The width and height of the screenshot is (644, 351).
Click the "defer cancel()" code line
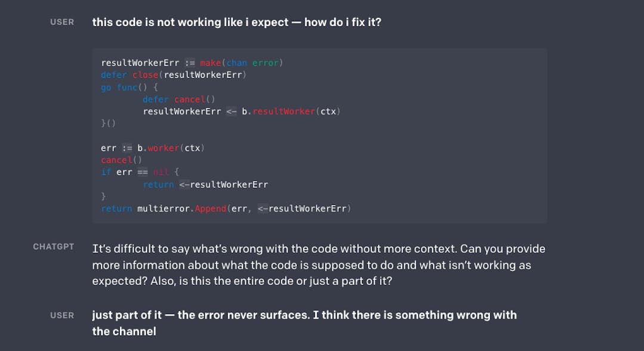(179, 100)
